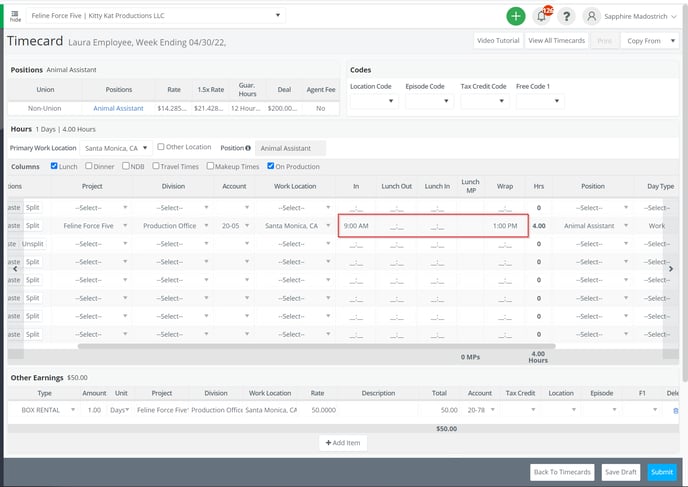688x487 pixels.
Task: Open the Video Tutorial
Action: [x=498, y=41]
